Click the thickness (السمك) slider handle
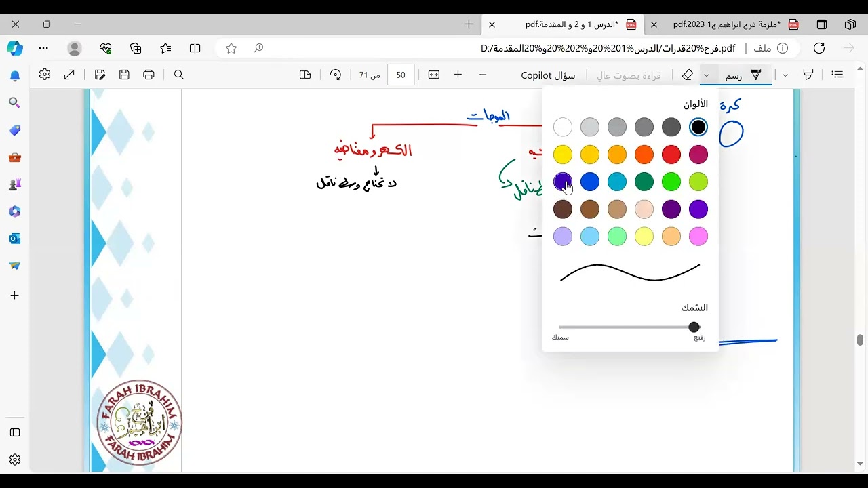The width and height of the screenshot is (868, 488). (x=694, y=327)
